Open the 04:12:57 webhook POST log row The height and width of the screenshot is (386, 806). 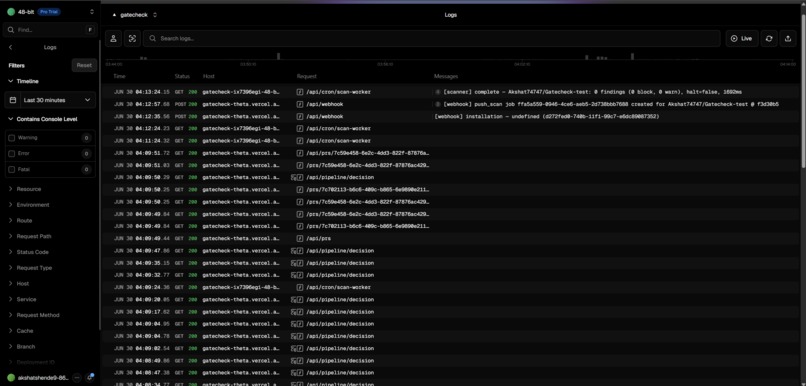pos(451,104)
